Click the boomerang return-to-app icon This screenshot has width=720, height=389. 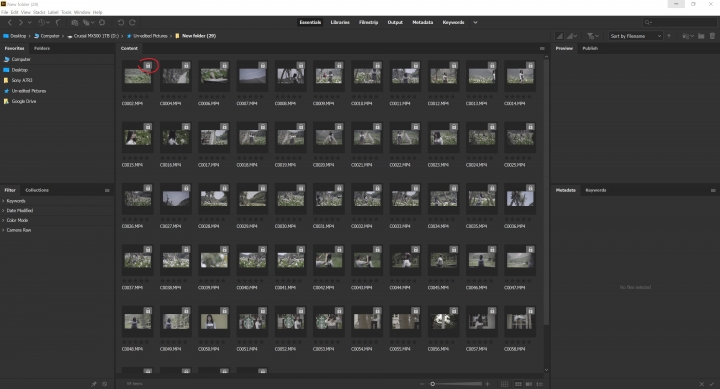point(58,22)
